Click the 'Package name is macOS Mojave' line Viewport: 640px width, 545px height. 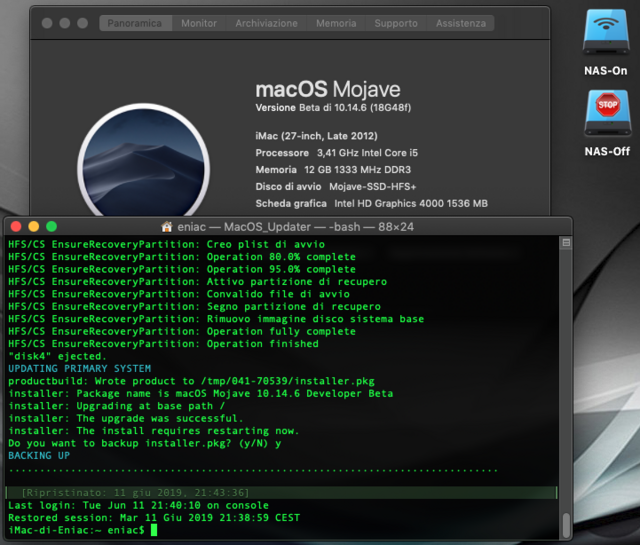click(201, 394)
